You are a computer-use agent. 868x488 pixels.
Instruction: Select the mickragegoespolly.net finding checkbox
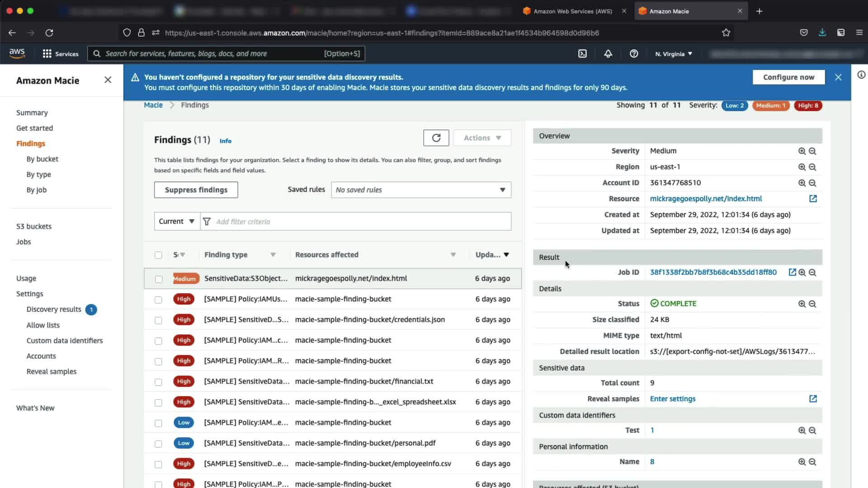[159, 279]
